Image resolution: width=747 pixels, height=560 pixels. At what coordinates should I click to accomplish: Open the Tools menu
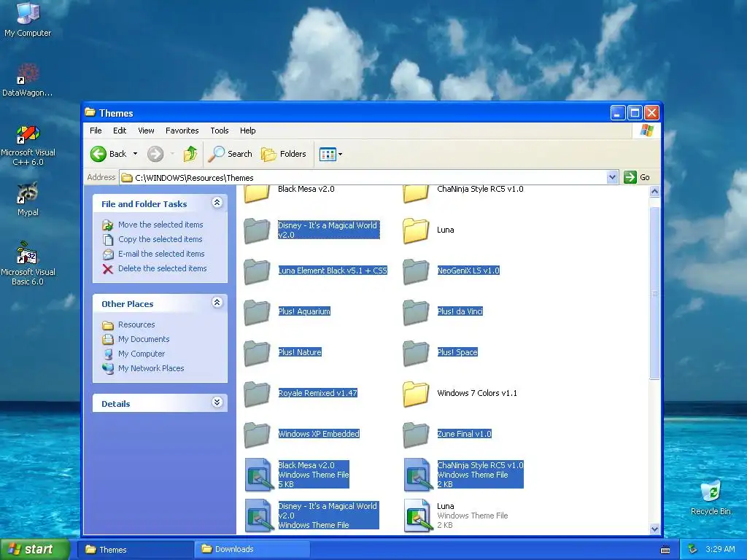(220, 131)
